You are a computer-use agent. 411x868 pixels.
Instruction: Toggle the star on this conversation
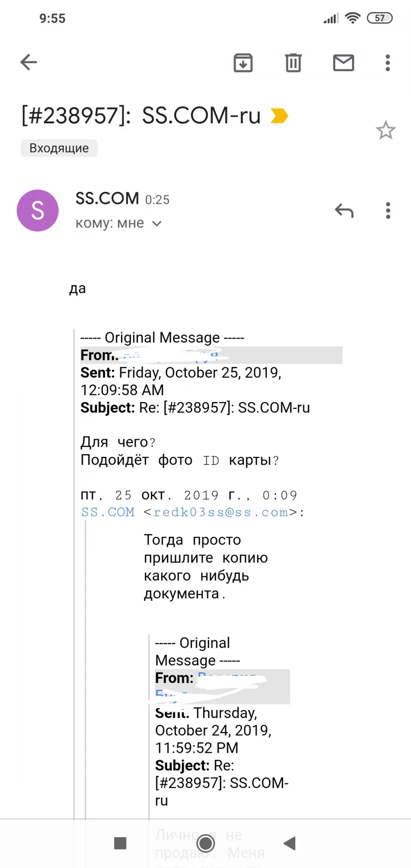pyautogui.click(x=385, y=130)
